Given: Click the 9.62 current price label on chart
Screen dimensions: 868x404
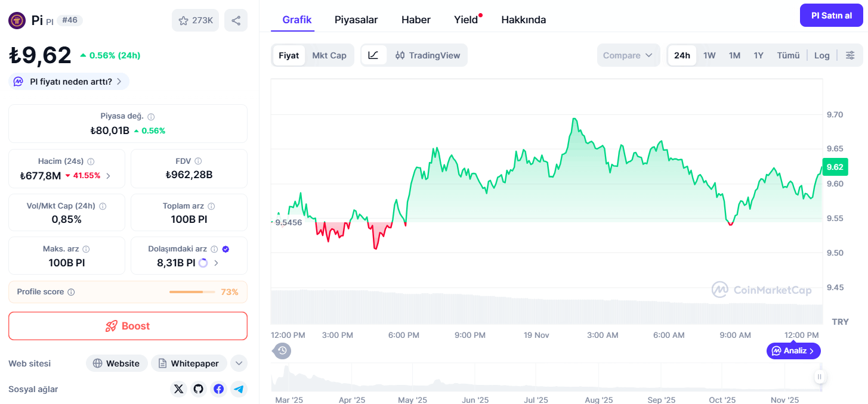Looking at the screenshot, I should 835,167.
